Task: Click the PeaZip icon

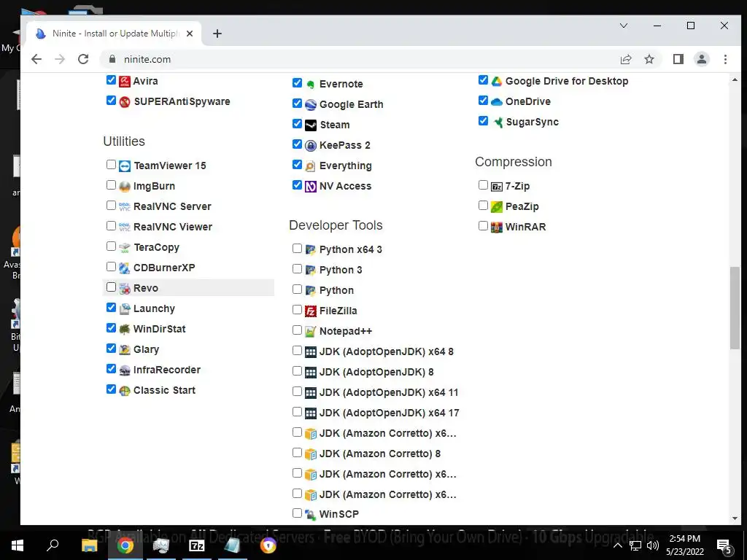Action: [x=497, y=206]
